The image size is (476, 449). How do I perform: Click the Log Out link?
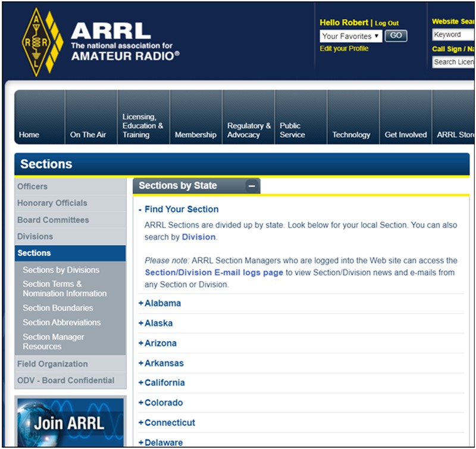pyautogui.click(x=387, y=23)
